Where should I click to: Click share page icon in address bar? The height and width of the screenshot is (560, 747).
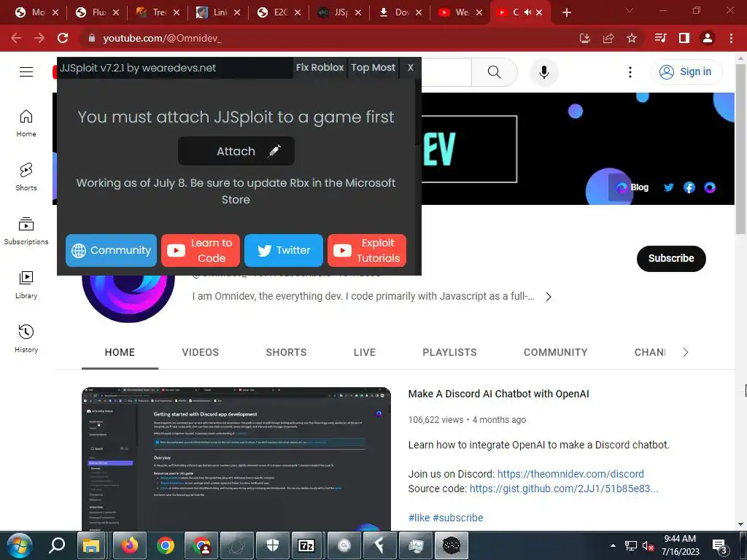tap(608, 38)
